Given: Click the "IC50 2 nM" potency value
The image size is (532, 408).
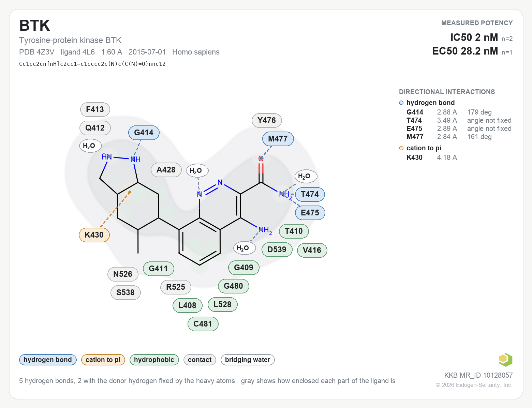Looking at the screenshot, I should coord(474,37).
